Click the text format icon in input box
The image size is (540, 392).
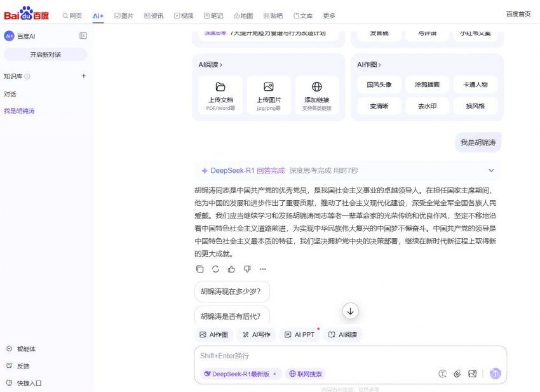point(443,374)
